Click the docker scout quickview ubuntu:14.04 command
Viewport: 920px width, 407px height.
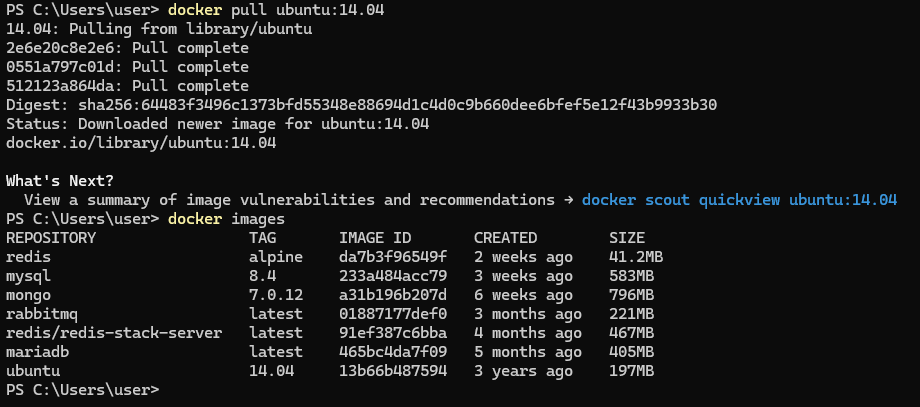point(739,200)
